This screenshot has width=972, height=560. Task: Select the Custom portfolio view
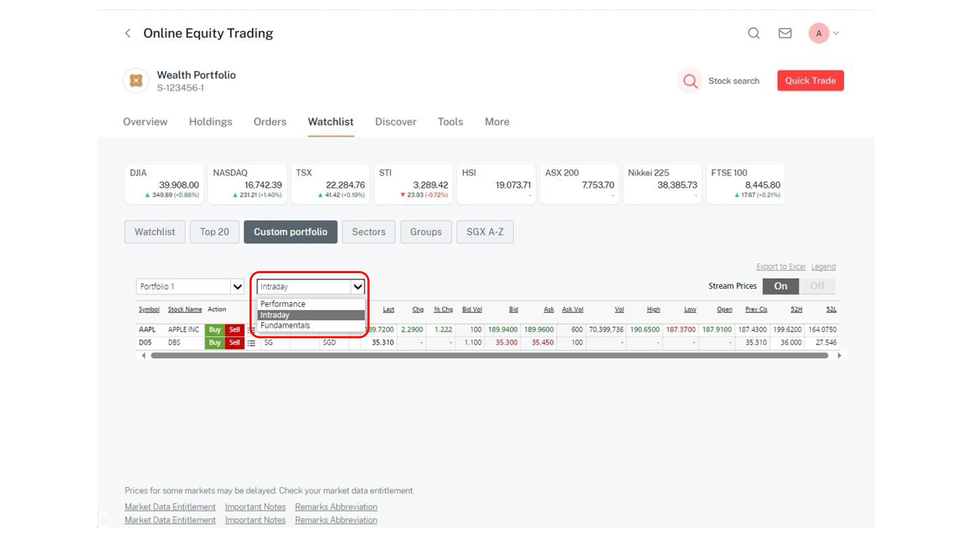coord(290,232)
